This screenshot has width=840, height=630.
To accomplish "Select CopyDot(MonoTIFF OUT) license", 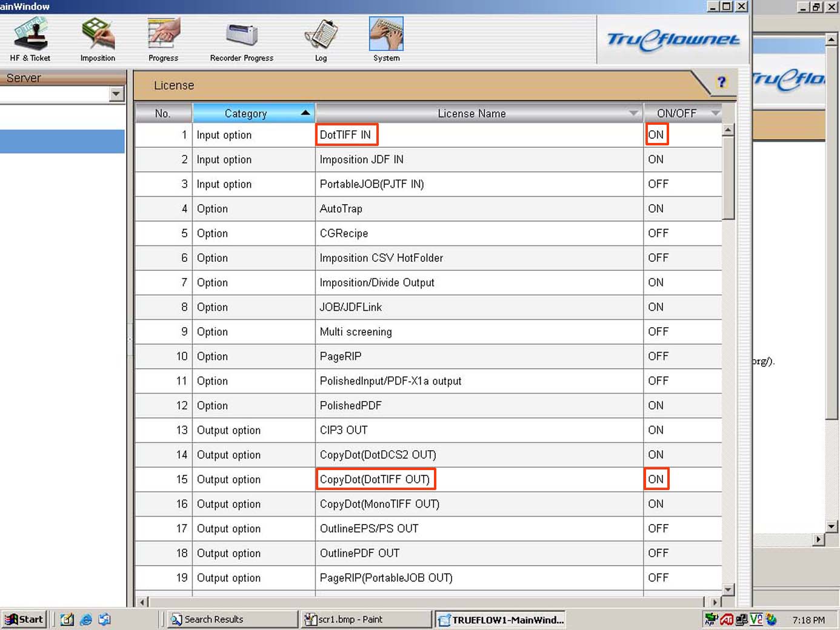I will pos(379,504).
